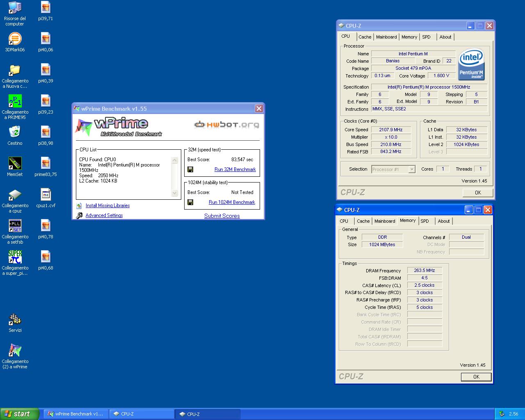Open the Servizi desktop icon
525x420 pixels.
tap(15, 319)
